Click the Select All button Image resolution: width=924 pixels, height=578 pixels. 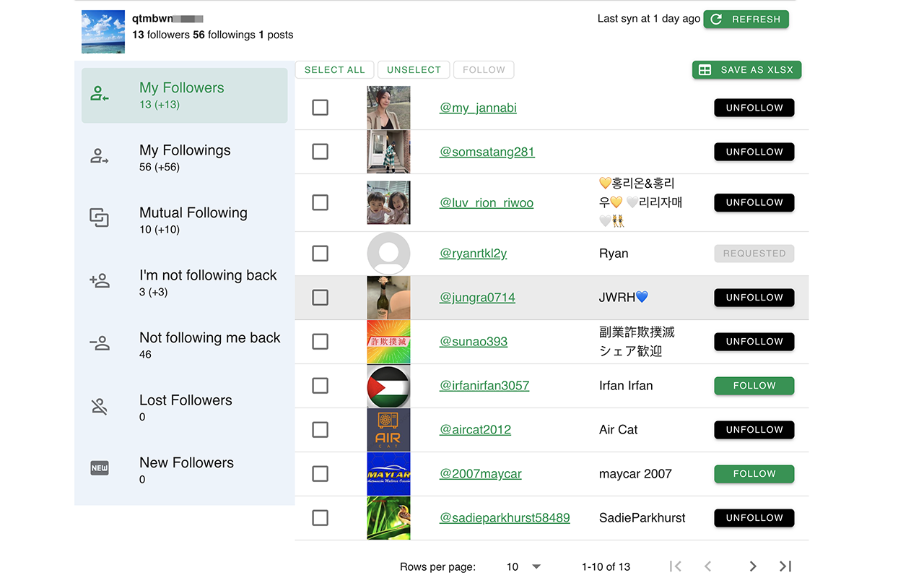pyautogui.click(x=334, y=70)
